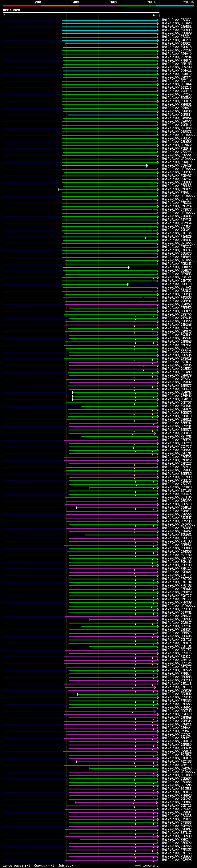Select the UniRef100_A3ARZ9 label

point(176,236)
